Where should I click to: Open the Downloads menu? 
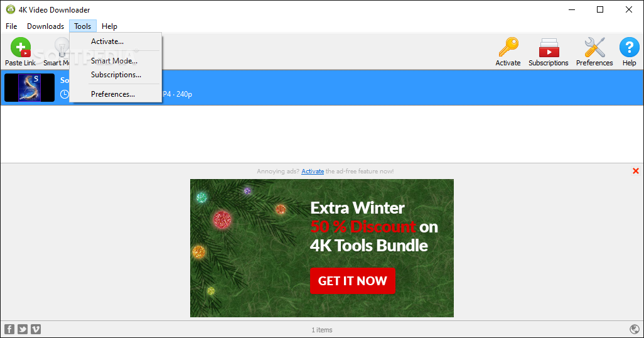(x=46, y=26)
